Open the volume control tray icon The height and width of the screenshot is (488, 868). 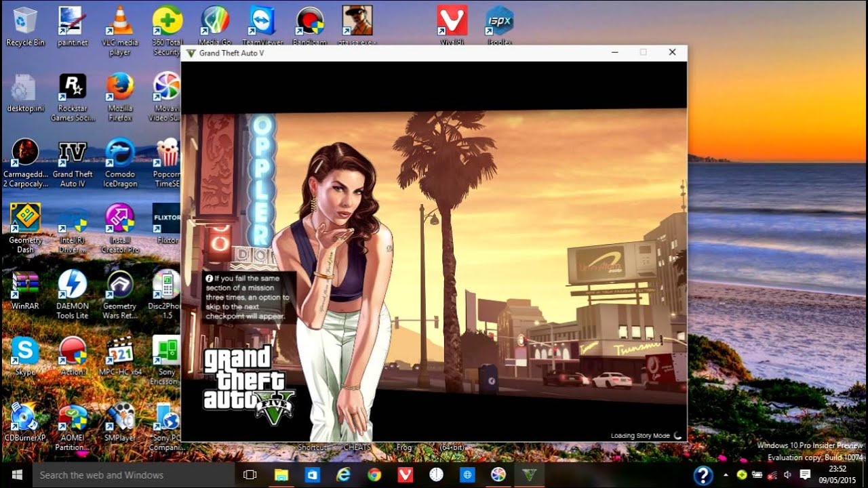point(788,475)
